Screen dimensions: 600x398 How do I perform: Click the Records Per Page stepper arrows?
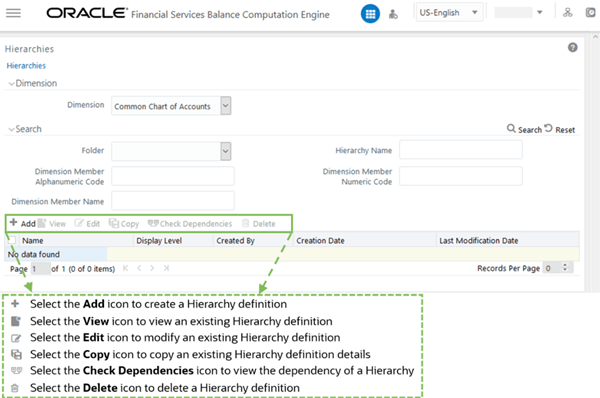click(565, 268)
